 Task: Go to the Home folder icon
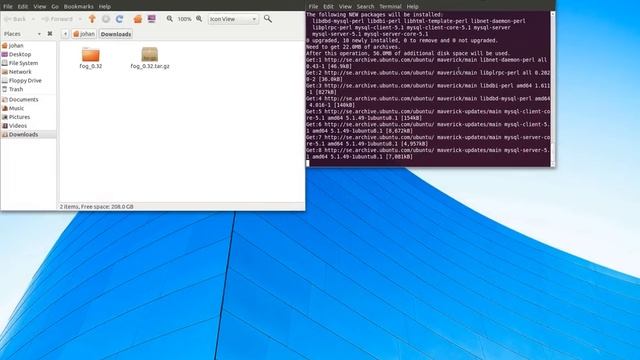138,19
